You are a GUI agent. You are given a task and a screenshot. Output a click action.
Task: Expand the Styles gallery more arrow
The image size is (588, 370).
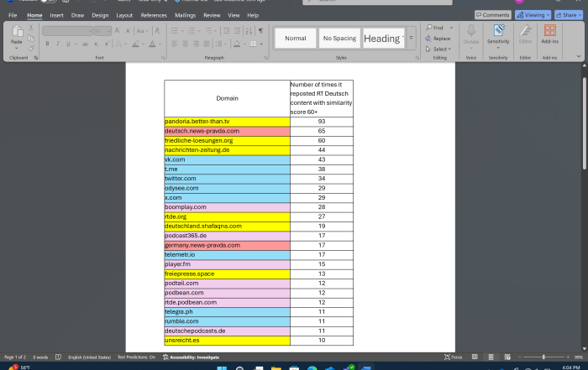[x=411, y=39]
